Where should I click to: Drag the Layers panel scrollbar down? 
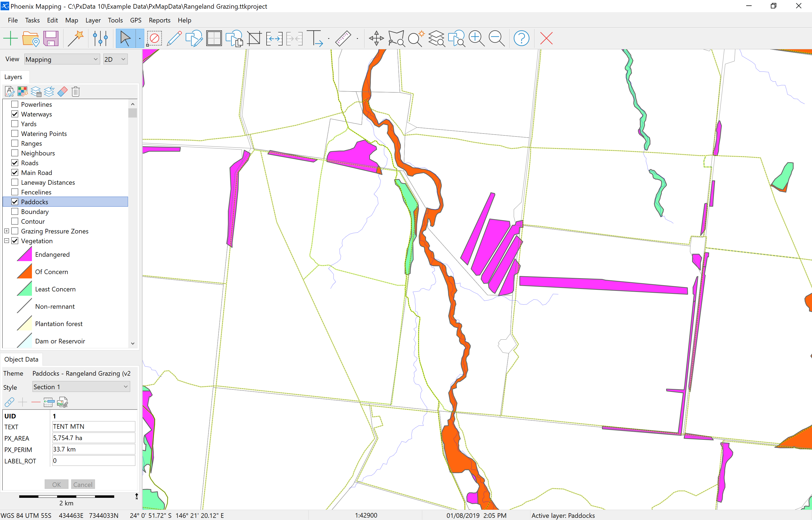coord(133,343)
